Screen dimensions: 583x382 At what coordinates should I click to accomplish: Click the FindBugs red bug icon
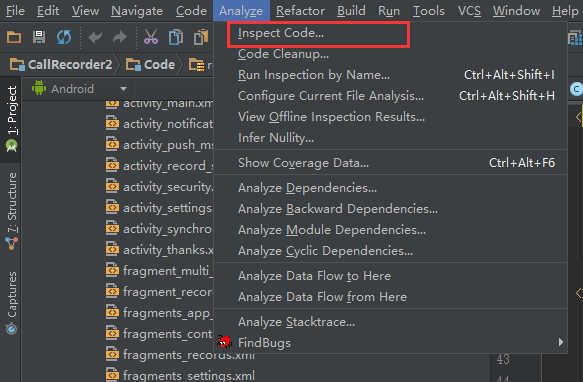[225, 341]
